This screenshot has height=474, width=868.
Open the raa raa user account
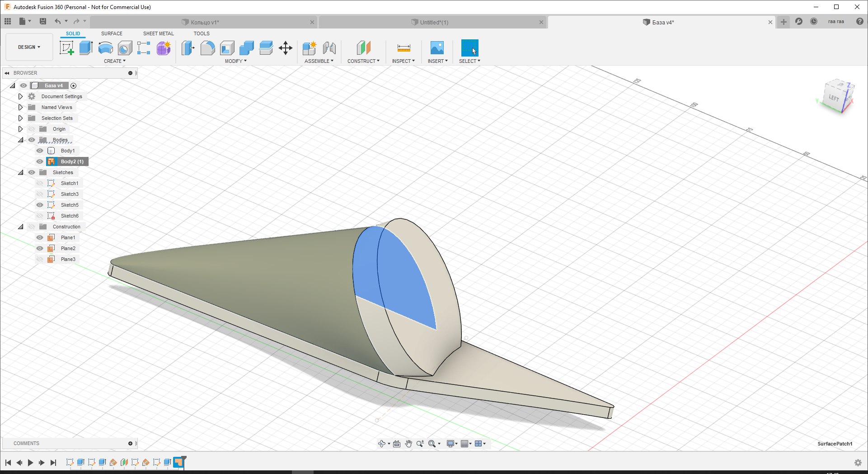click(836, 21)
